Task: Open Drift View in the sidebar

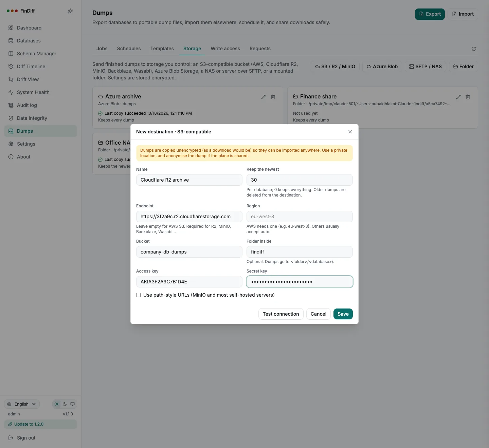Action: (x=40, y=79)
